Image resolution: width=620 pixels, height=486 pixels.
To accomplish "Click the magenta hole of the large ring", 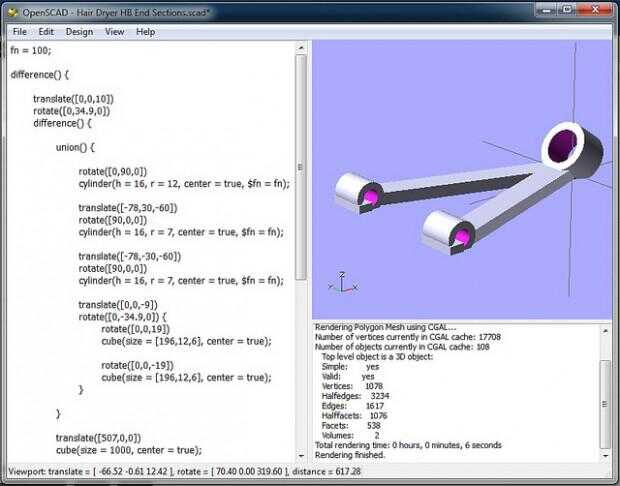I will (562, 146).
